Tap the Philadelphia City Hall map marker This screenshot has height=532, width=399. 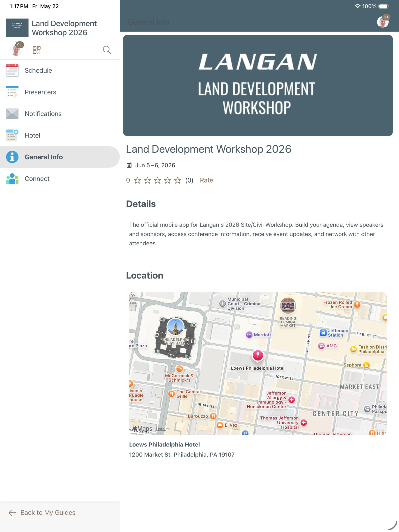click(x=175, y=327)
